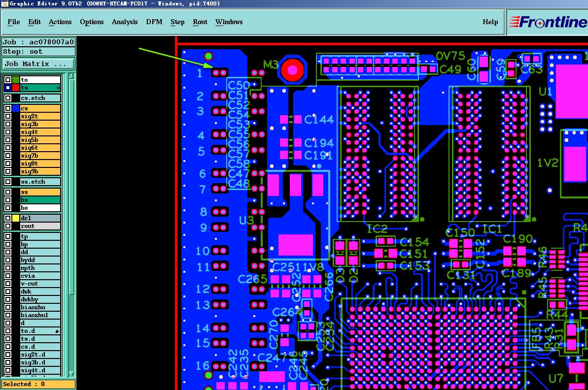Viewport: 588px width, 390px height.
Task: Select the hydd layer name
Action: (40, 260)
